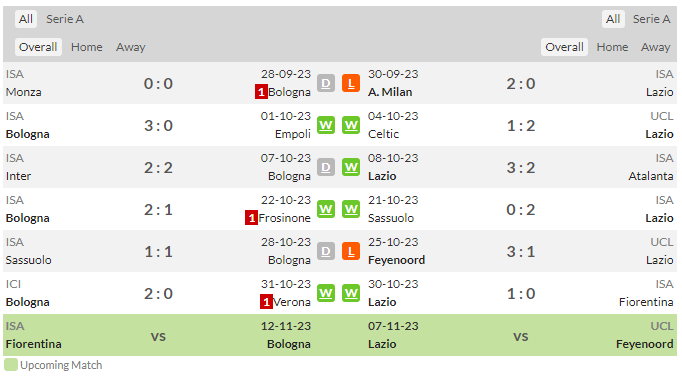682x388 pixels.
Task: Click the D badge for Inter vs Bologna
Action: coord(326,167)
